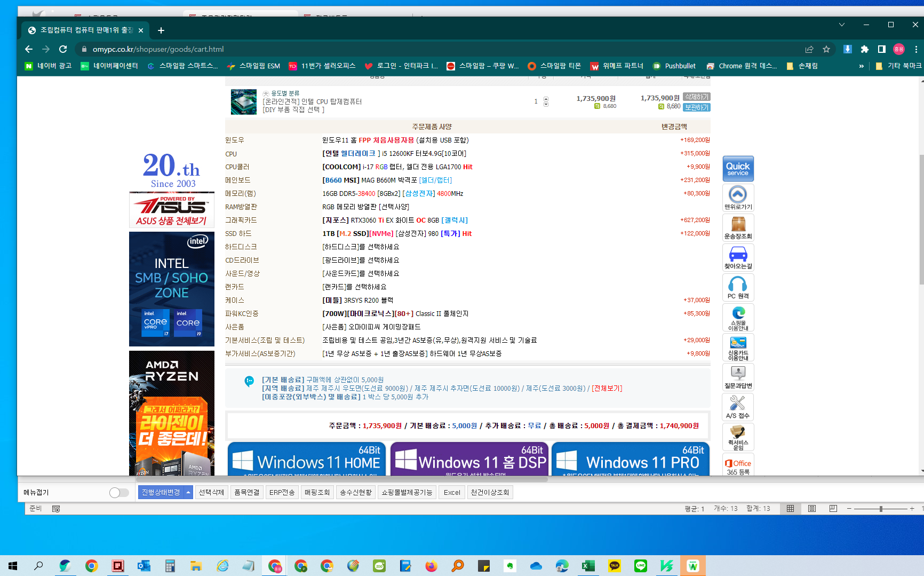The width and height of the screenshot is (924, 576).
Task: Open the Intel SMB/SOHO Zone banner
Action: coord(172,289)
